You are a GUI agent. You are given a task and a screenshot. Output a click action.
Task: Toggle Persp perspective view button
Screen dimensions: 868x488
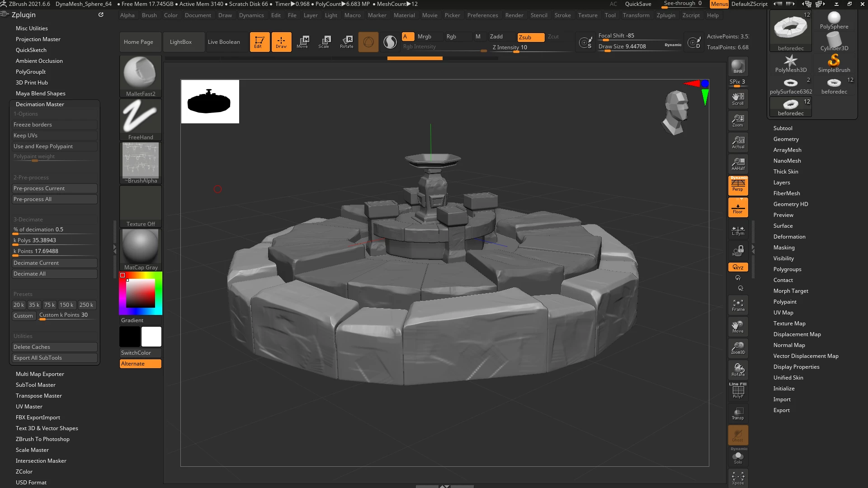tap(738, 185)
